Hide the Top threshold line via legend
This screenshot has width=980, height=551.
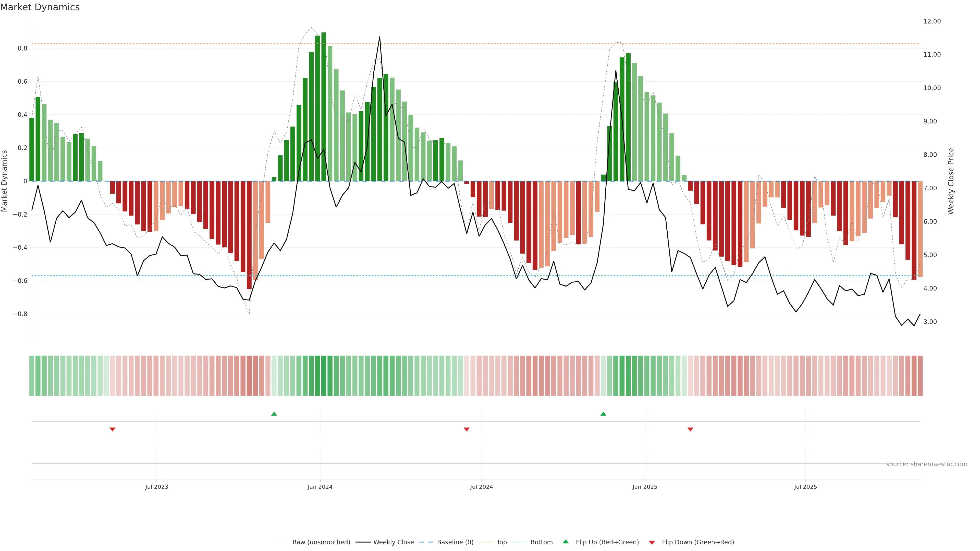(x=501, y=542)
